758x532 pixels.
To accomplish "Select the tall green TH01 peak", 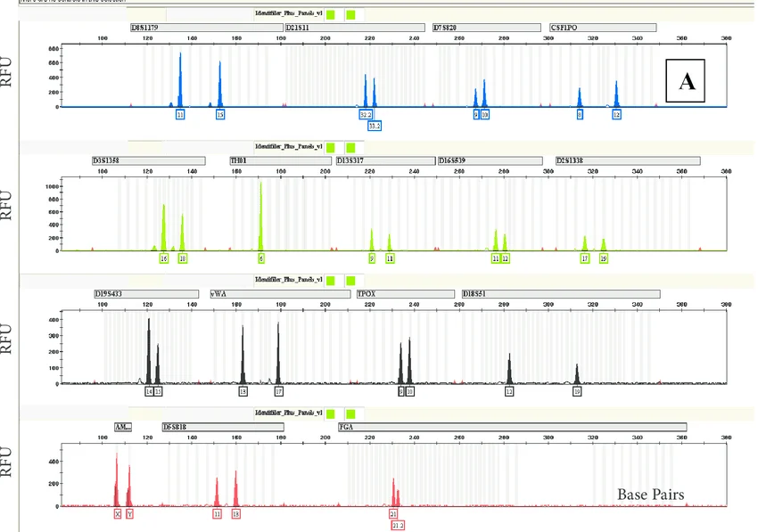I will click(x=260, y=214).
